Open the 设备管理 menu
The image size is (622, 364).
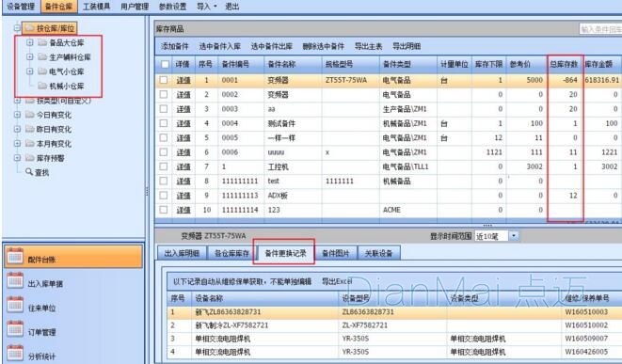(x=21, y=7)
